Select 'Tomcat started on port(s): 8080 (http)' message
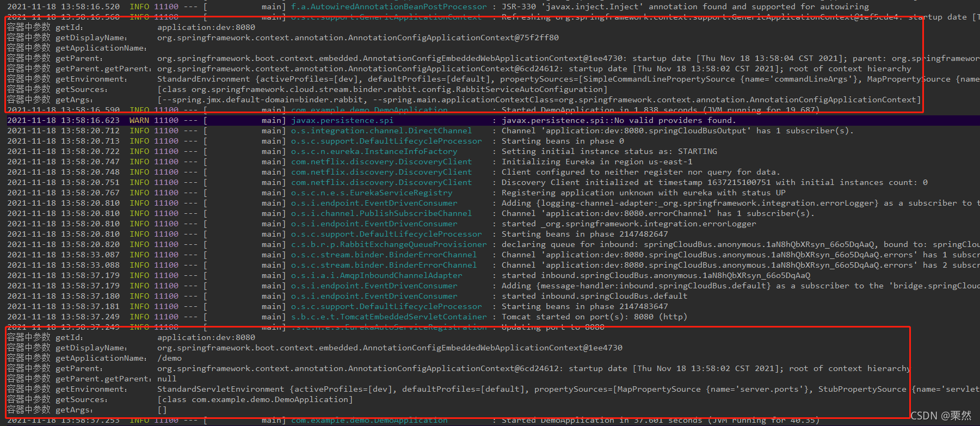Image resolution: width=980 pixels, height=426 pixels. pyautogui.click(x=595, y=317)
